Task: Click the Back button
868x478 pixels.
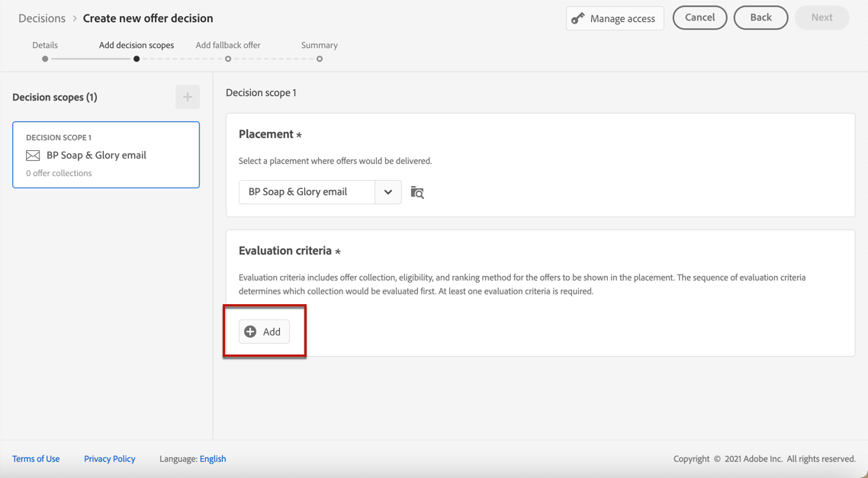Action: [760, 18]
